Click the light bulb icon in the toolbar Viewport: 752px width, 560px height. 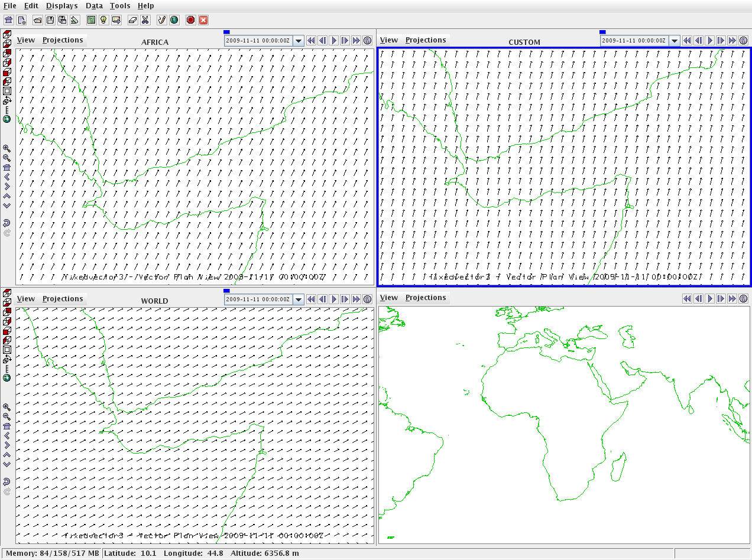coord(103,19)
